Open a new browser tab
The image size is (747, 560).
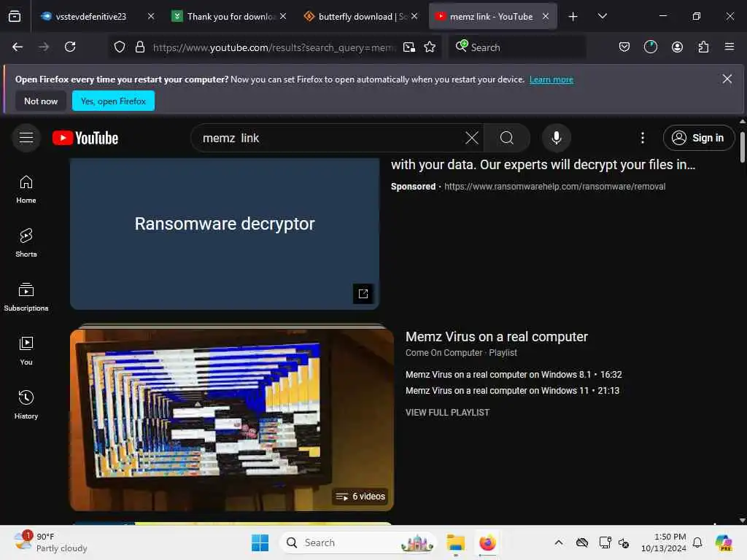(x=573, y=16)
